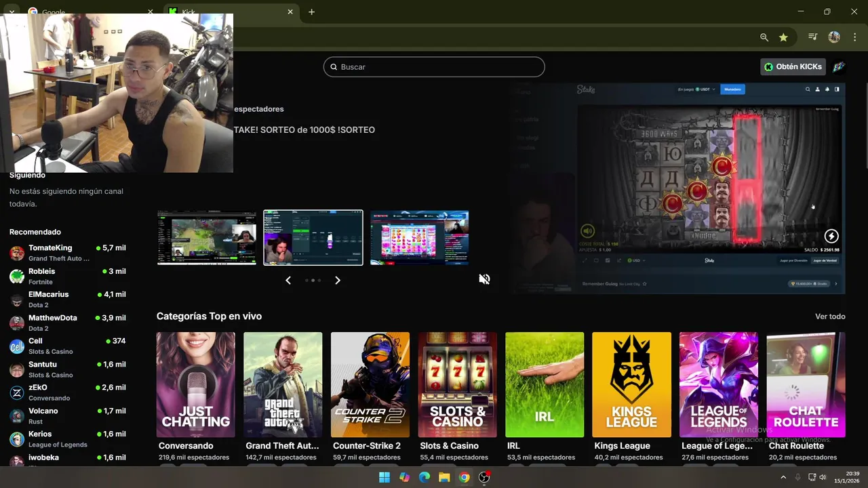
Task: Open Chrome media controls icon
Action: point(813,37)
